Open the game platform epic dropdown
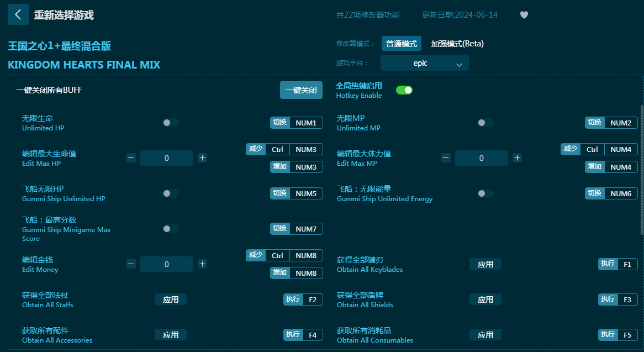Screen dimensions: 644x352 point(425,63)
